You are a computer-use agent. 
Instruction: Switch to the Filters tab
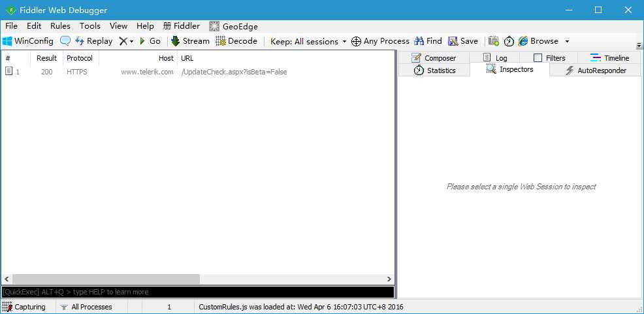(x=549, y=58)
